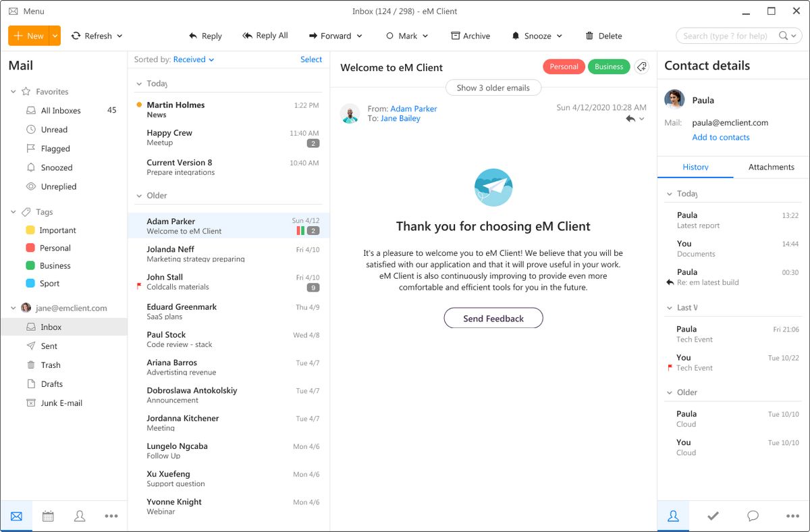
Task: Collapse the Tags section in sidebar
Action: pyautogui.click(x=12, y=211)
